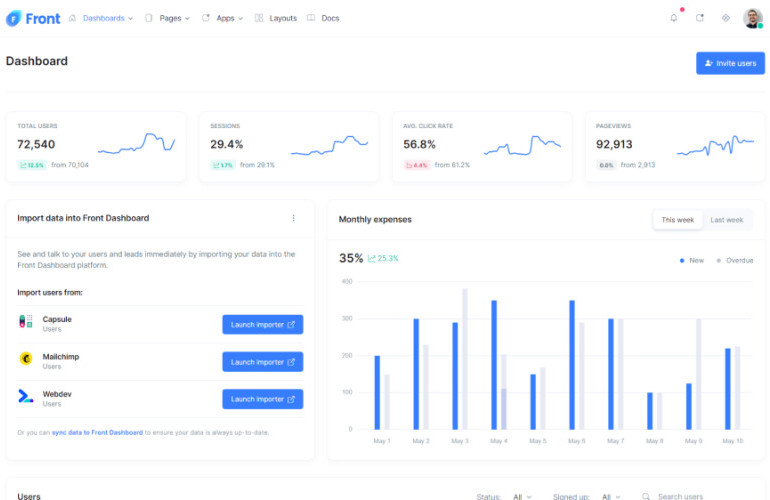Switch chart to This week
The width and height of the screenshot is (770, 500).
[x=678, y=220]
